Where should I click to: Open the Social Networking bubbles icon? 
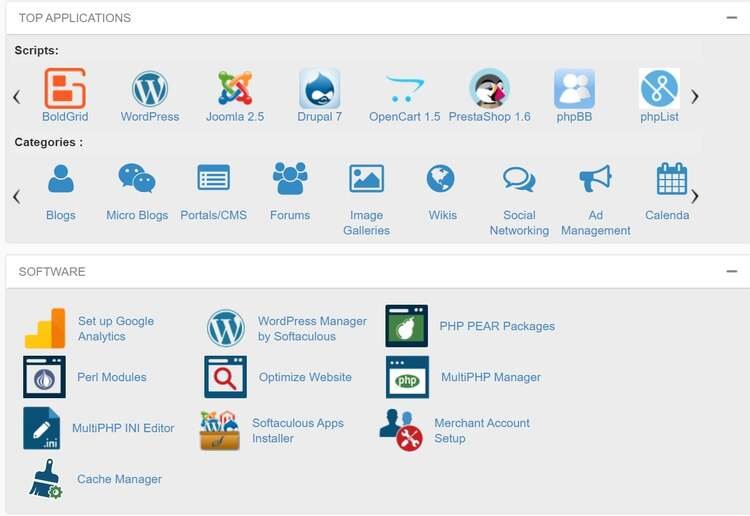pyautogui.click(x=519, y=179)
